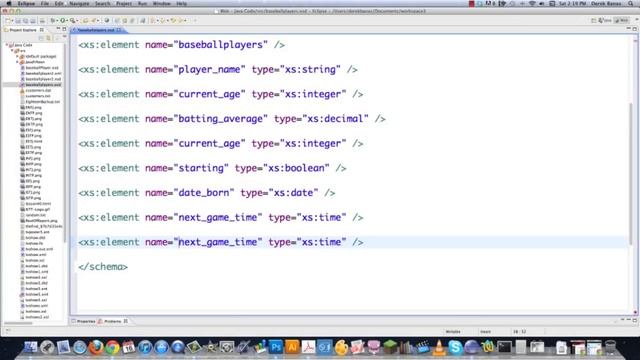Launch Google Chrome from the Dock

tap(113, 347)
